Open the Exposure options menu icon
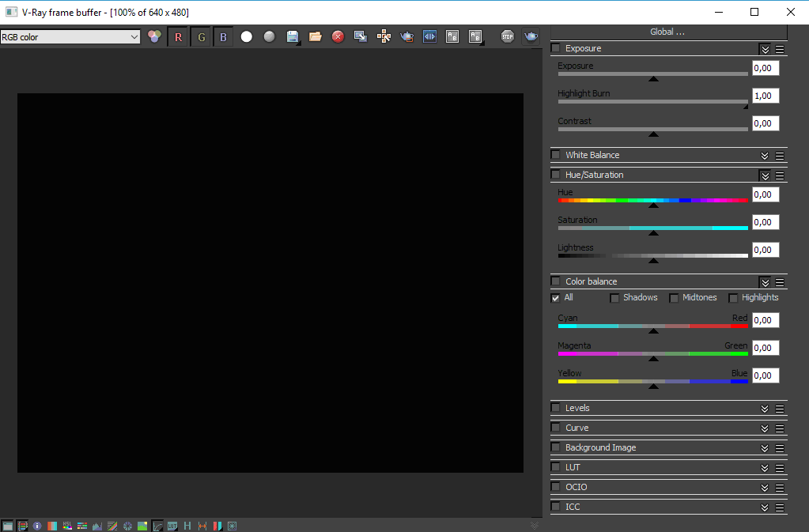The height and width of the screenshot is (532, 809). (x=780, y=49)
